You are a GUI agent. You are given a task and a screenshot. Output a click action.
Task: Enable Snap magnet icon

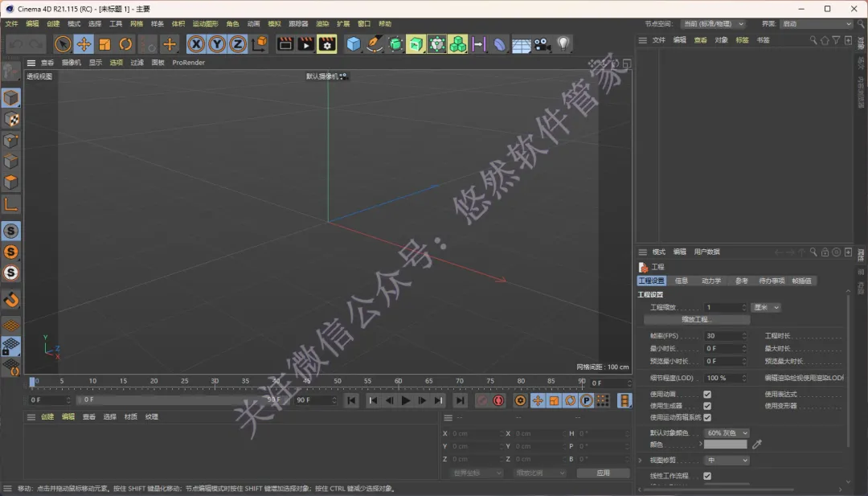tap(10, 300)
